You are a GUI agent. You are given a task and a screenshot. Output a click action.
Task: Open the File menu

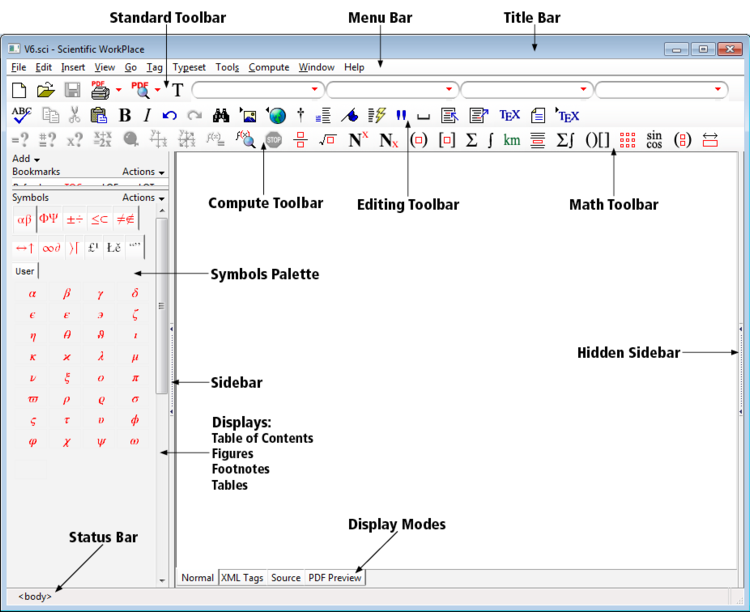[x=19, y=67]
